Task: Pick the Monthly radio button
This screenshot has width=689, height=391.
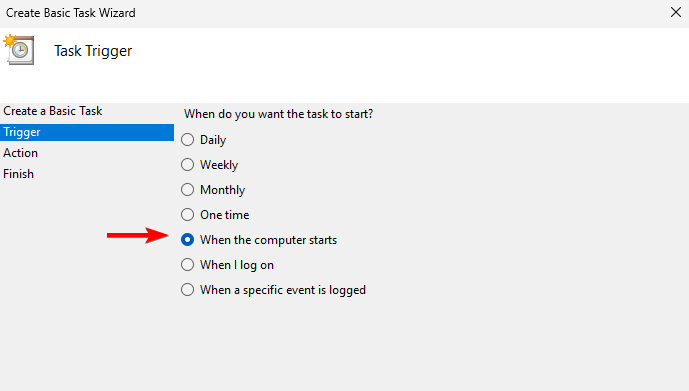Action: 188,190
